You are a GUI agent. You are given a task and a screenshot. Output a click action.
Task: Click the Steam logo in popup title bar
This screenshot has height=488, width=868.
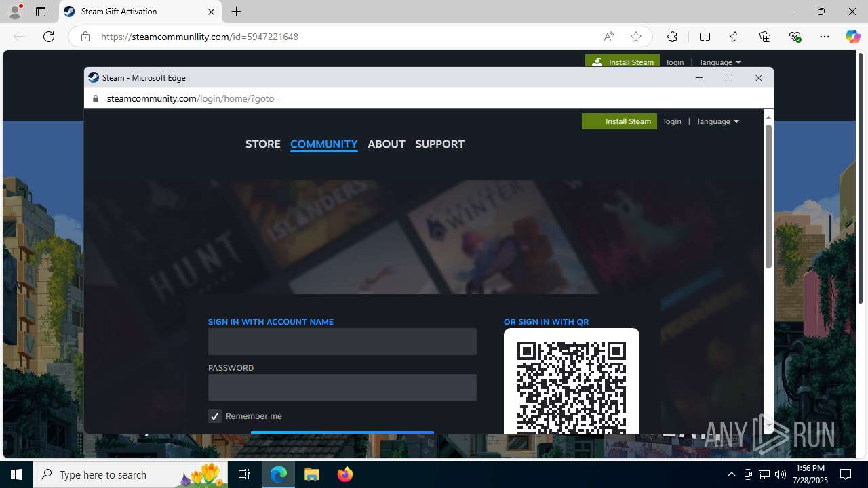pyautogui.click(x=94, y=77)
